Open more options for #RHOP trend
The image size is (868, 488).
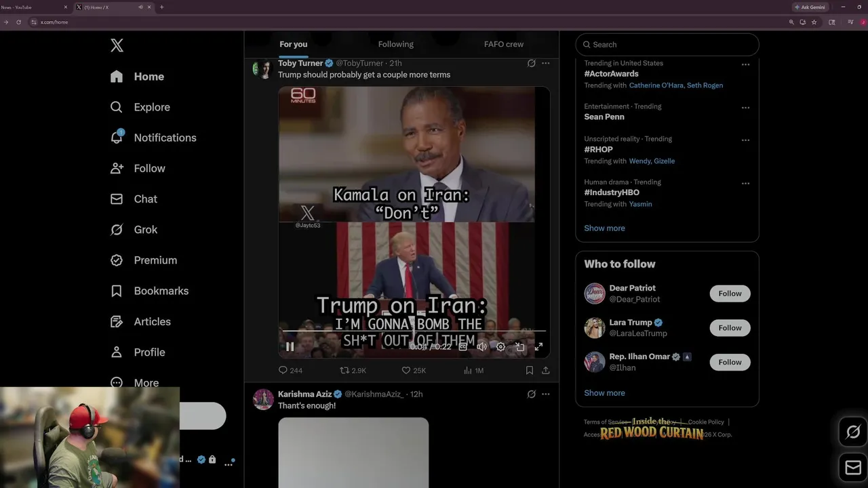coord(745,140)
